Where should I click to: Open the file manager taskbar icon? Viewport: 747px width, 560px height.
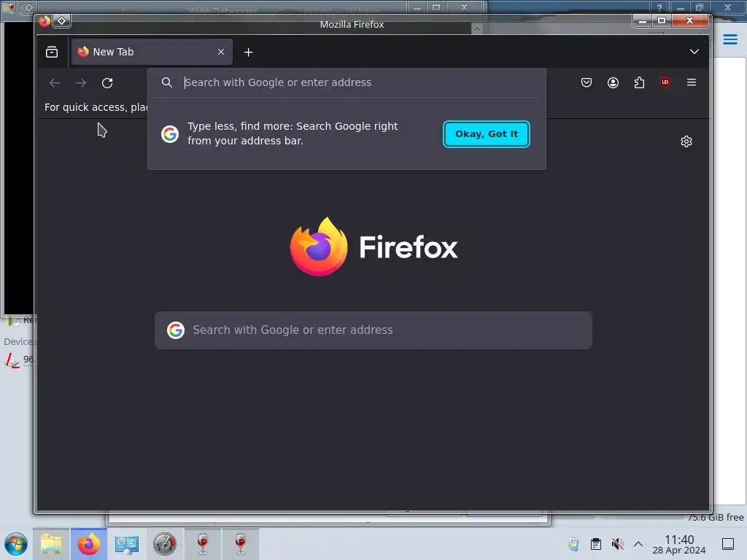(51, 544)
